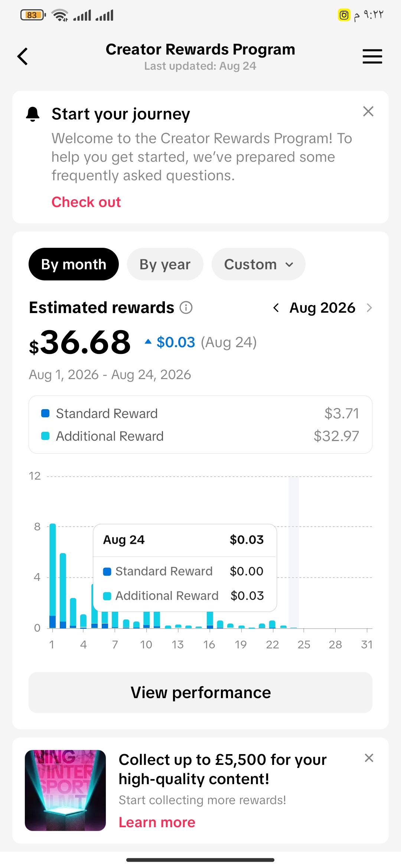Open the Learn more link
The width and height of the screenshot is (401, 868).
click(157, 822)
